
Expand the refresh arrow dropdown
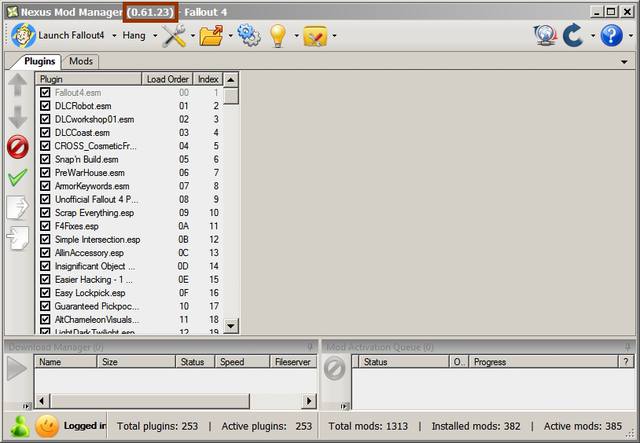[x=593, y=36]
